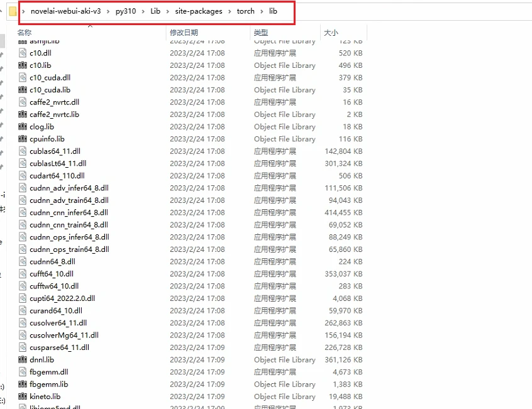
Task: Click the c10.lib library icon
Action: coord(23,65)
